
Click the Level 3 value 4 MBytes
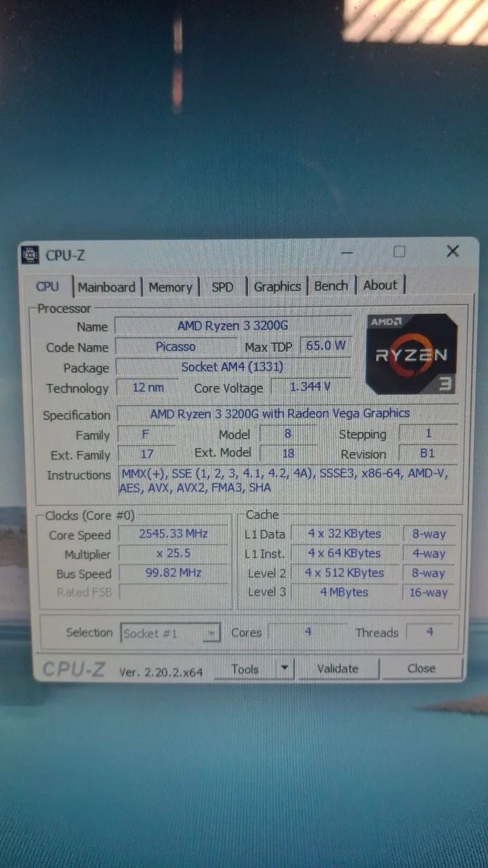coord(345,592)
